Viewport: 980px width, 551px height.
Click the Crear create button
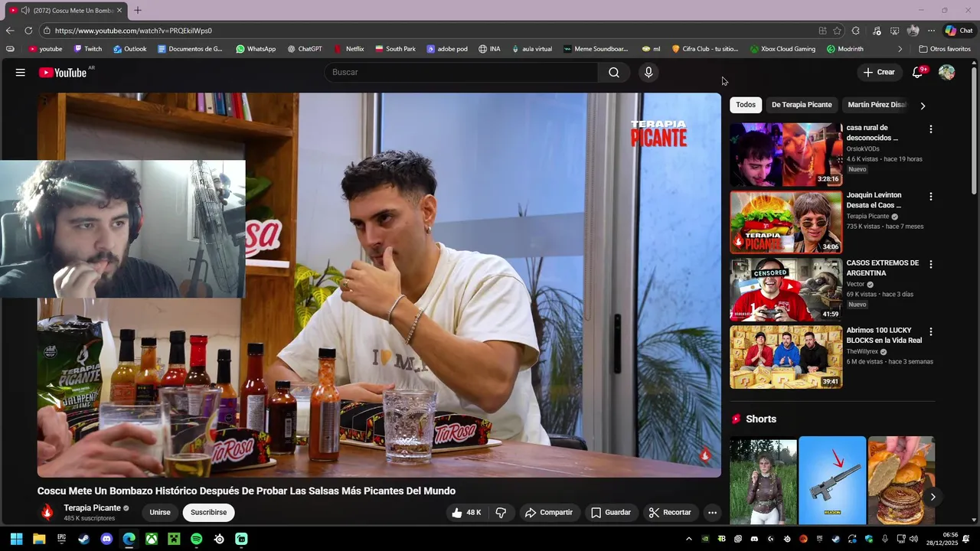pyautogui.click(x=879, y=72)
